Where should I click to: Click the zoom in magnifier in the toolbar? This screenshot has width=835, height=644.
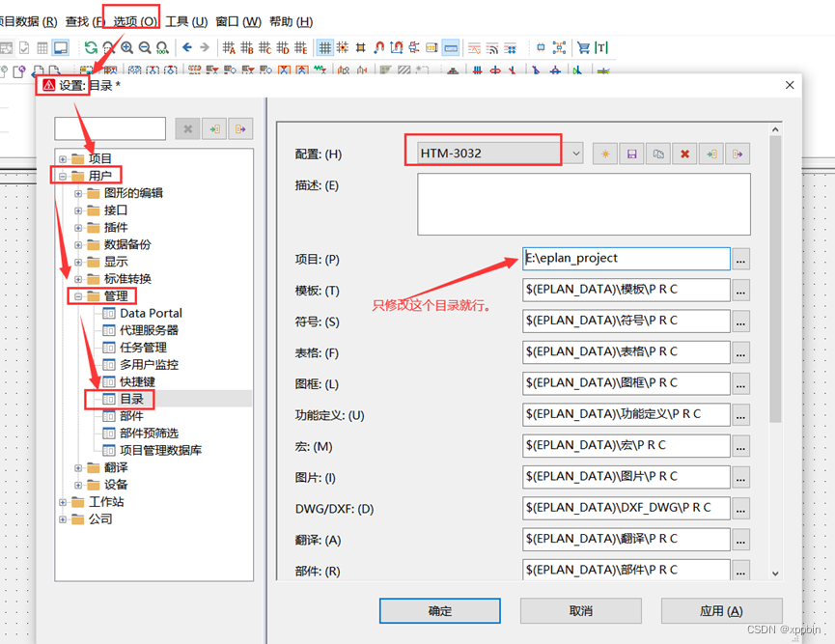pos(126,47)
